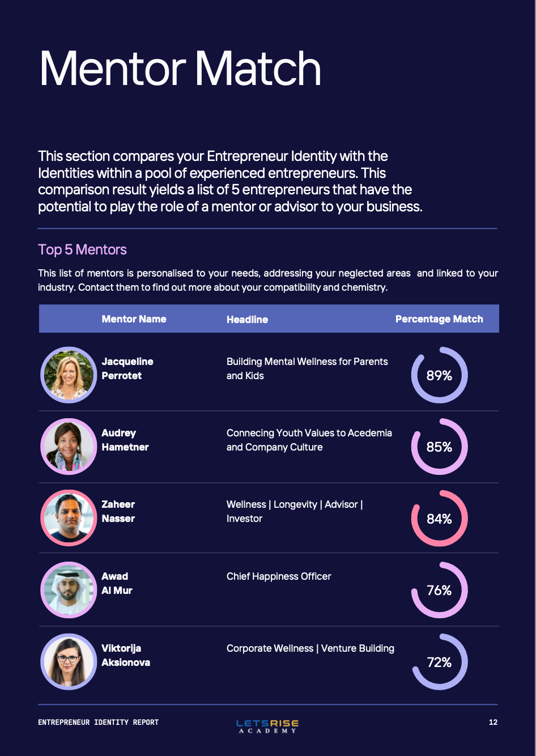This screenshot has height=756, width=536.
Task: Click the LetsRise Academy logo
Action: (x=267, y=726)
